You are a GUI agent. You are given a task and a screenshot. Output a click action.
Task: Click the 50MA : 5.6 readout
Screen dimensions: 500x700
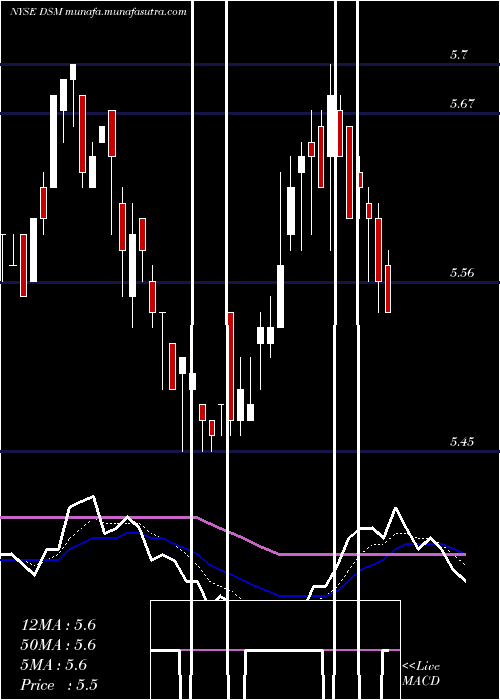(x=58, y=645)
